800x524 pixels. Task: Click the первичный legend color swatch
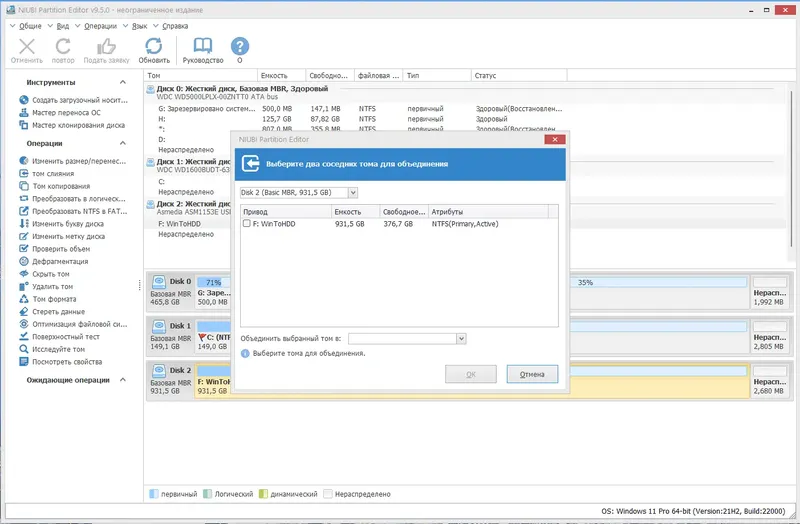[154, 494]
